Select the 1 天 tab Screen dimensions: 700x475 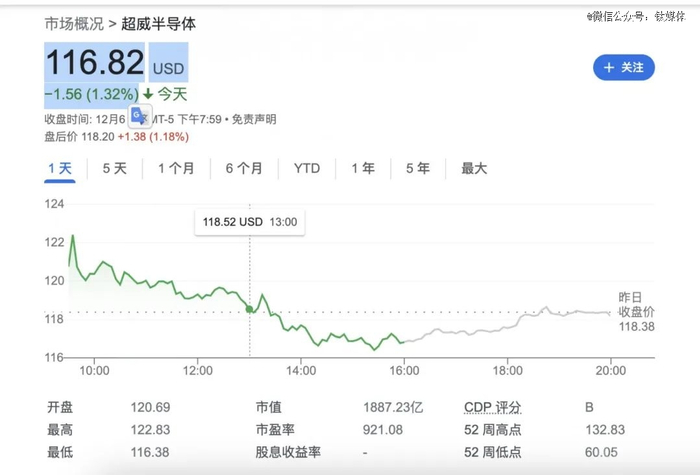point(60,168)
